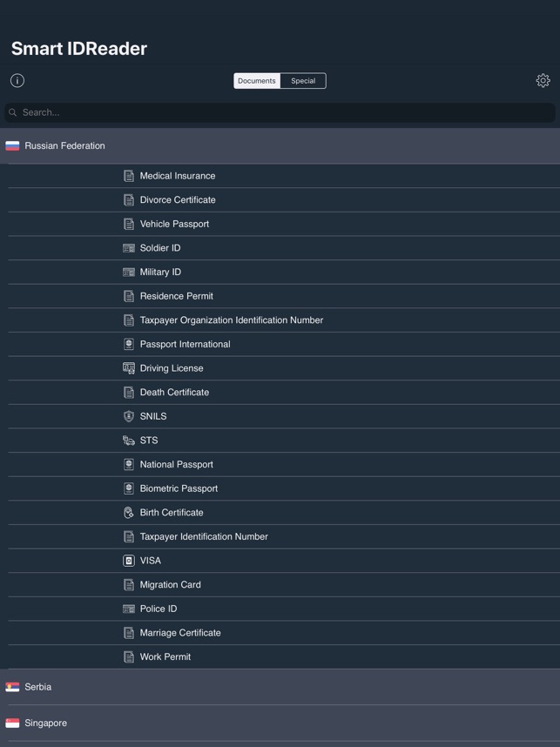Click the Medical Insurance document icon
560x747 pixels.
(x=129, y=176)
